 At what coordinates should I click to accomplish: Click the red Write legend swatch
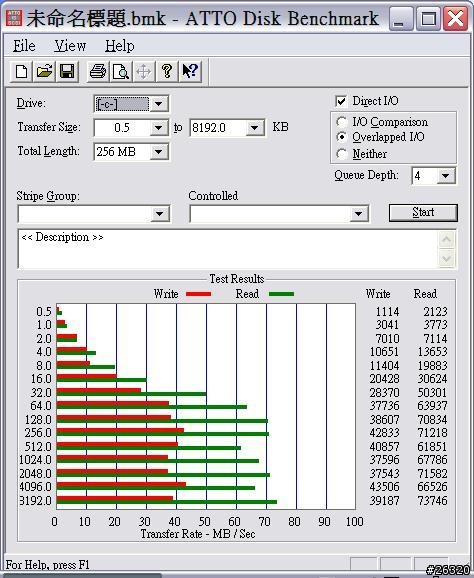[198, 294]
